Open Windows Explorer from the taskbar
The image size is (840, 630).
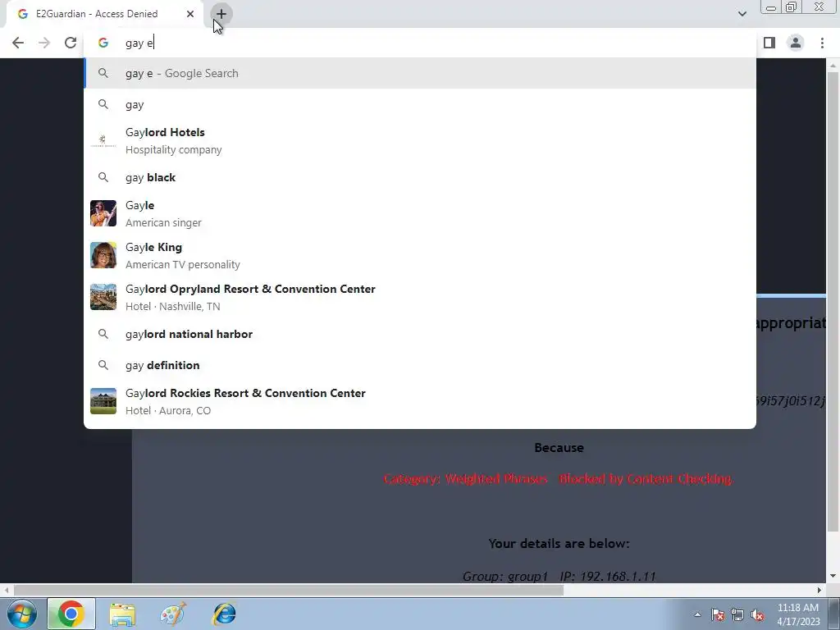click(x=122, y=614)
